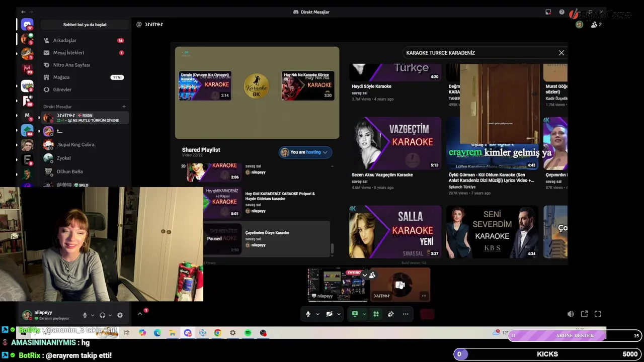Open microphone input options arrow
The height and width of the screenshot is (362, 644).
pyautogui.click(x=317, y=314)
